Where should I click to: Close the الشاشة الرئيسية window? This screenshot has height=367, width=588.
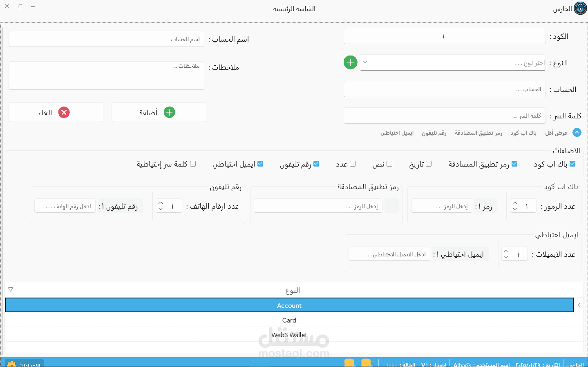[x=7, y=6]
